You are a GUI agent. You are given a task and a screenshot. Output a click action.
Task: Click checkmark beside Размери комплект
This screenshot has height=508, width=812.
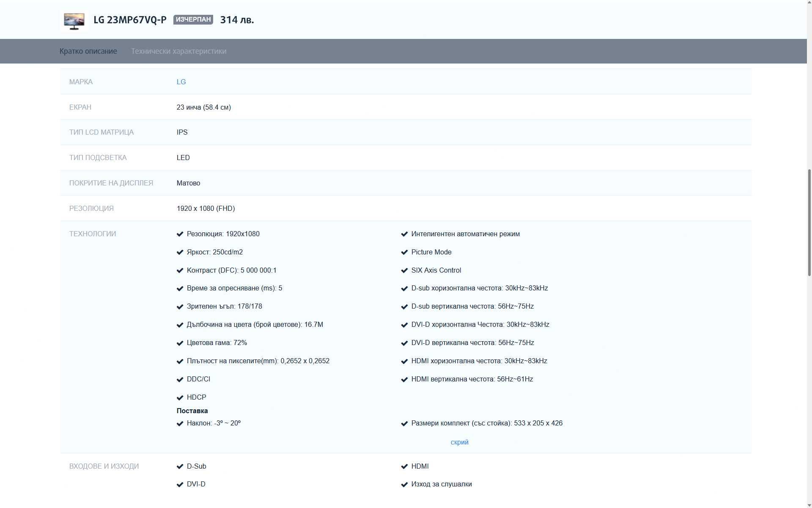click(x=404, y=423)
